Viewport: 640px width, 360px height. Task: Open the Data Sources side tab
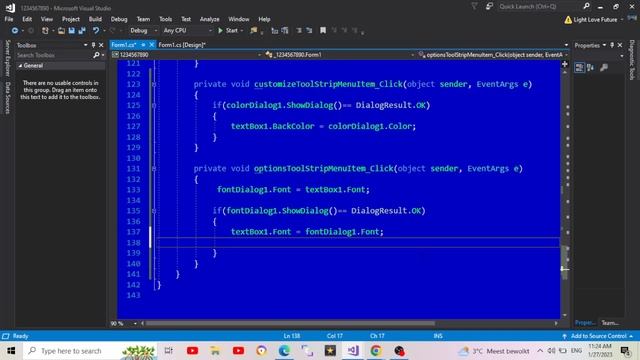pyautogui.click(x=7, y=98)
